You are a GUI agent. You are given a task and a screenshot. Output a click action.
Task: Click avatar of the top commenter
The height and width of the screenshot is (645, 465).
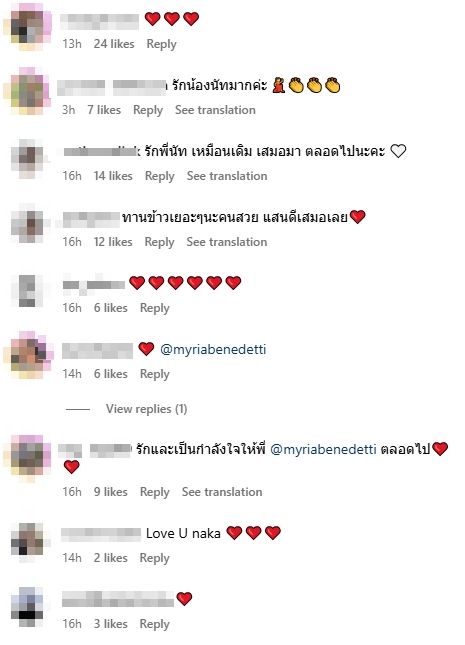(27, 26)
